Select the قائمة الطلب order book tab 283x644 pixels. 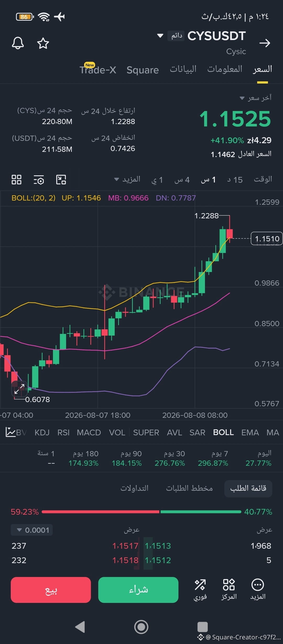pos(248,488)
